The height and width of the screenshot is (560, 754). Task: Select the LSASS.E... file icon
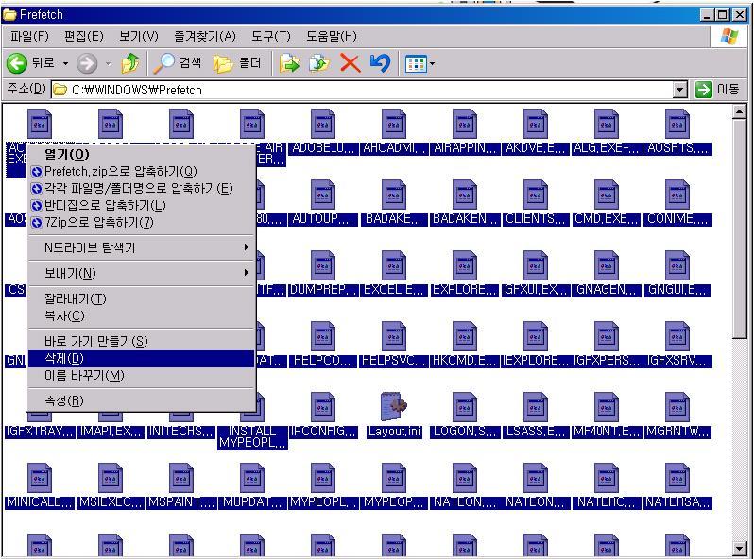coord(535,407)
